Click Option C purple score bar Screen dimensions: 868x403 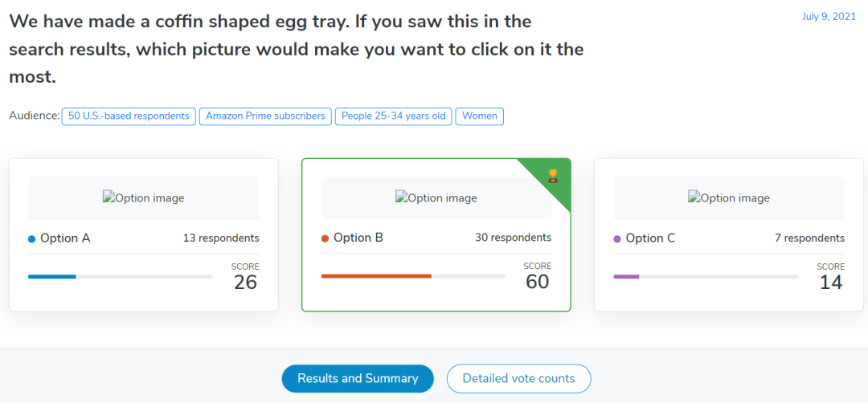[x=626, y=276]
